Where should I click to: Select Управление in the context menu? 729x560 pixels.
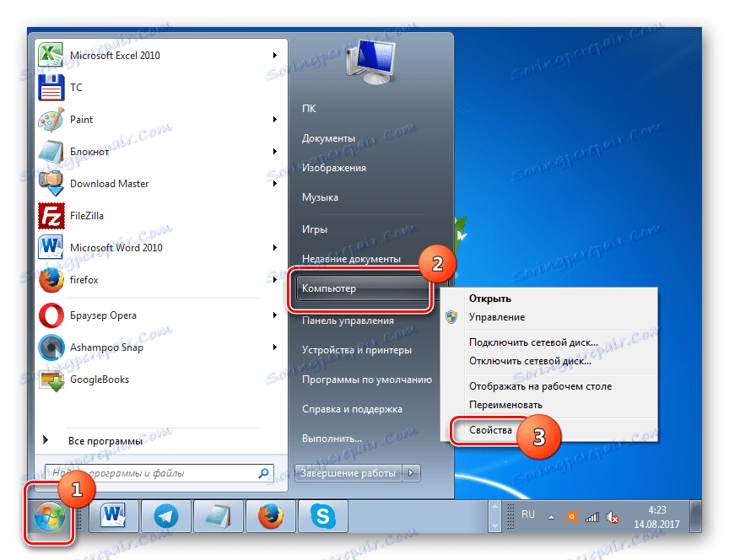496,317
